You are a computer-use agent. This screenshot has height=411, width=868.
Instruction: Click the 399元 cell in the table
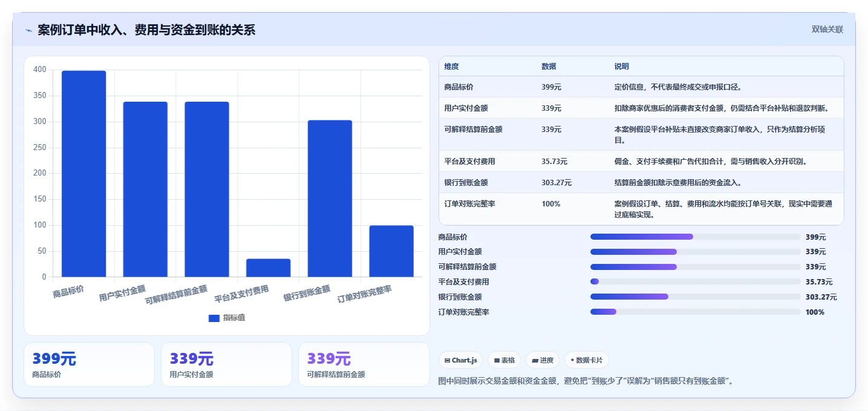551,87
